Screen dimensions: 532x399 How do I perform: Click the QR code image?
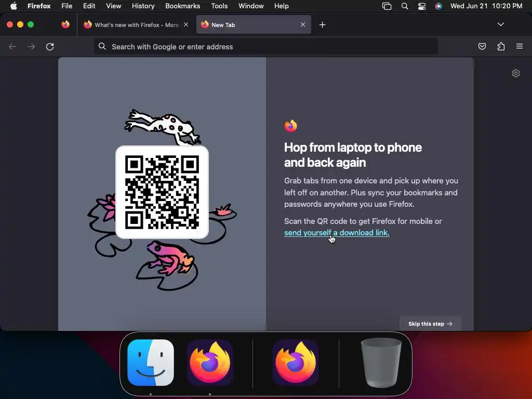point(162,192)
